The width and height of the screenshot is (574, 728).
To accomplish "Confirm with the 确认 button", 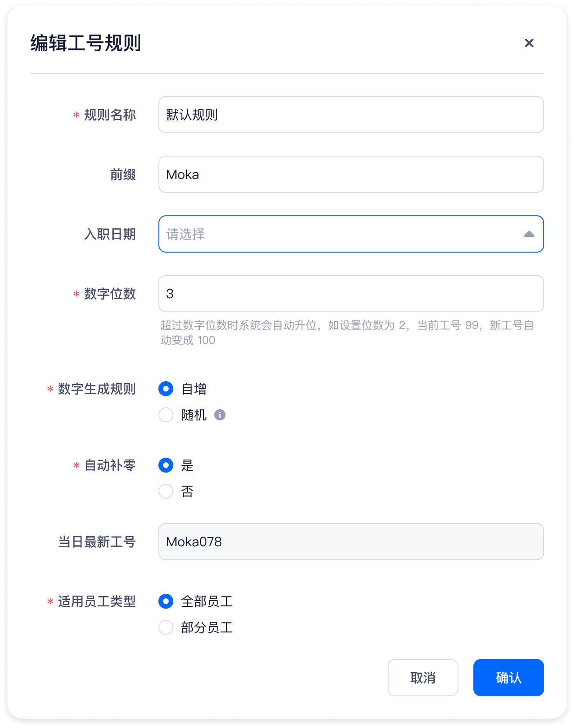I will pyautogui.click(x=508, y=678).
